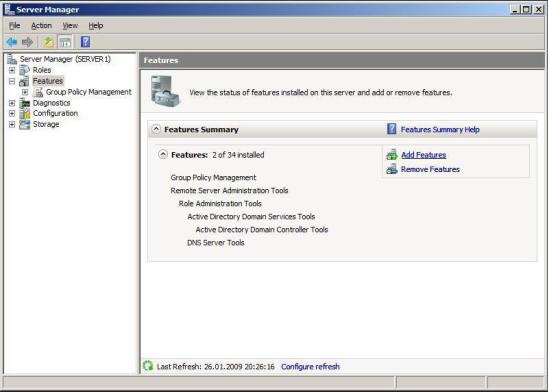Click the Features Summary Help book icon

[391, 129]
